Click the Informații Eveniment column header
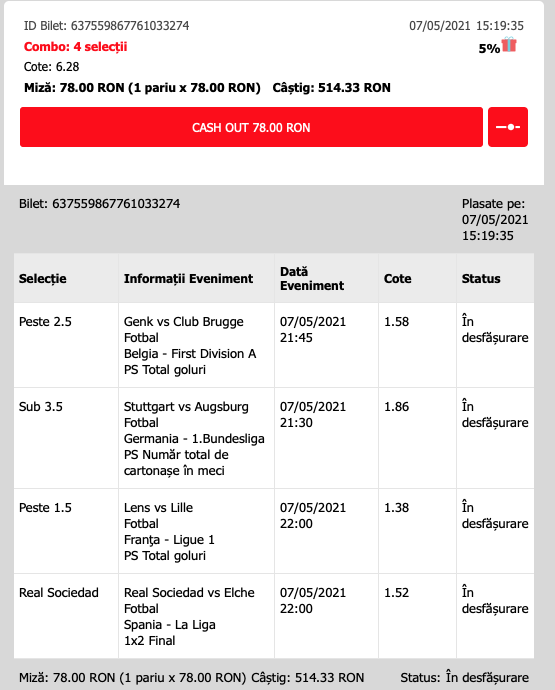The image size is (555, 690). pyautogui.click(x=188, y=279)
